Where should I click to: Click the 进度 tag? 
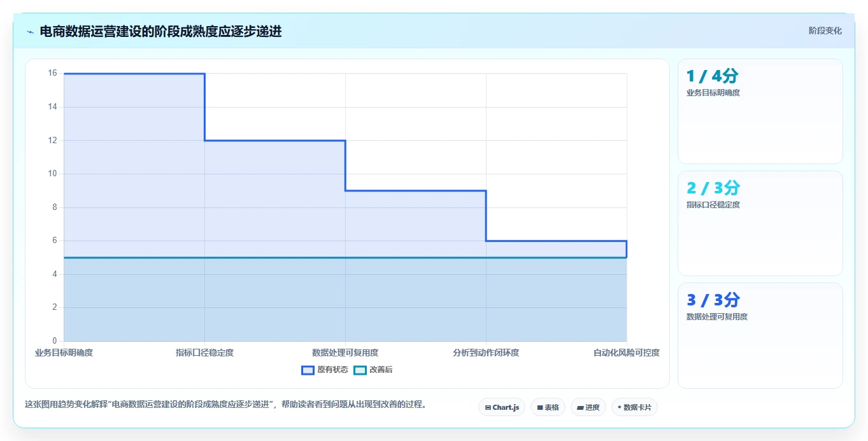(x=588, y=407)
